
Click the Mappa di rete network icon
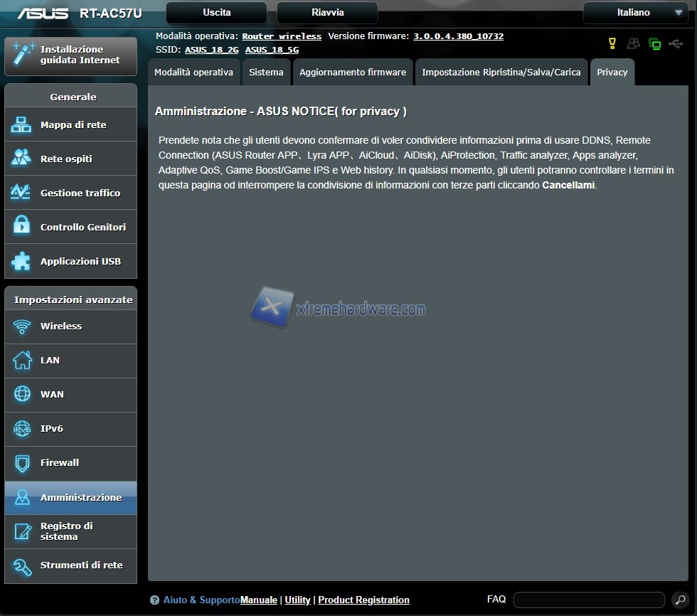tap(21, 124)
